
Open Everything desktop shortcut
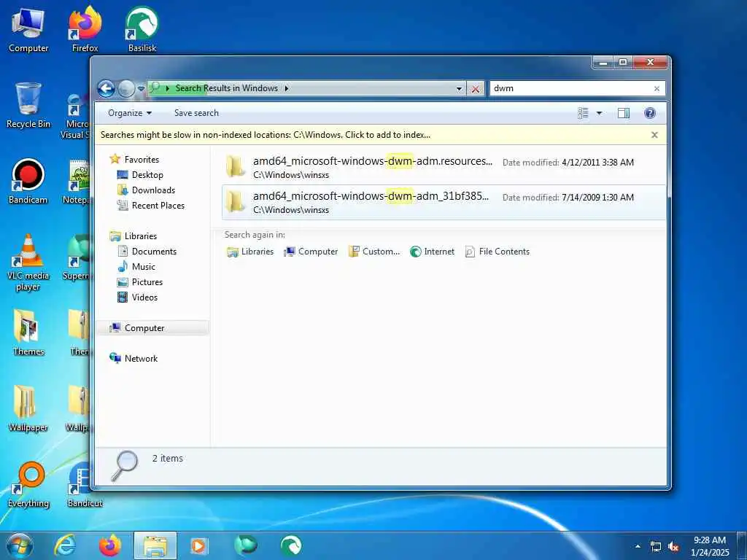pos(28,485)
